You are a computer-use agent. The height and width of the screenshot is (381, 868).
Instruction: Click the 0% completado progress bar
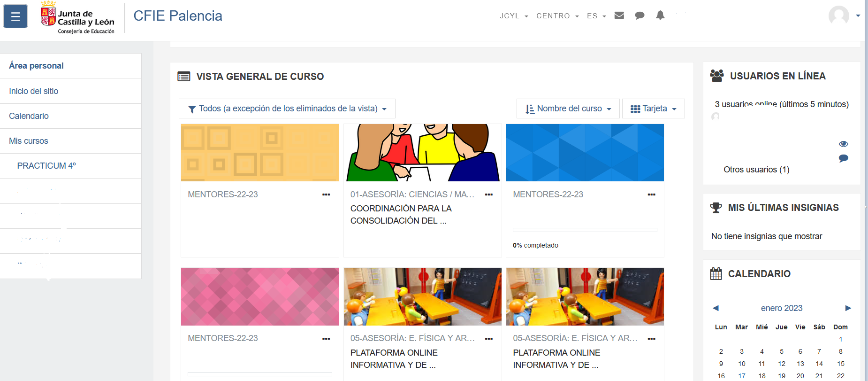click(x=585, y=230)
